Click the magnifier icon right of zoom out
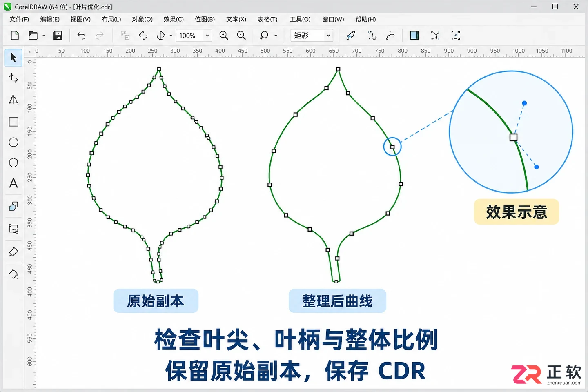This screenshot has height=392, width=588. (264, 36)
